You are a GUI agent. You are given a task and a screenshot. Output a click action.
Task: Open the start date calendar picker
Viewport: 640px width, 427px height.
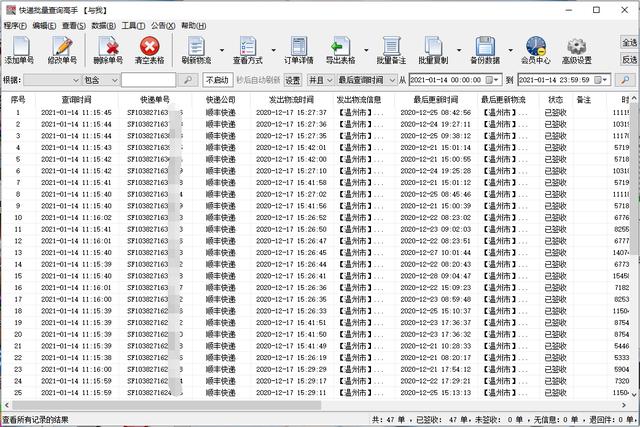(x=495, y=80)
